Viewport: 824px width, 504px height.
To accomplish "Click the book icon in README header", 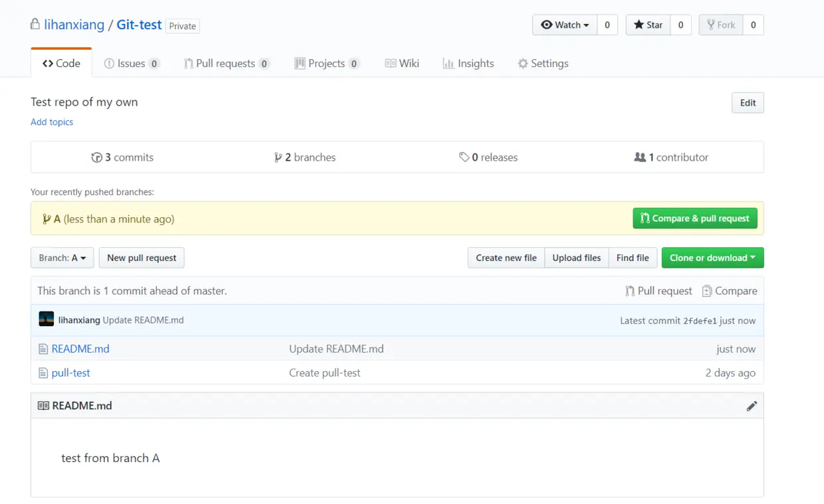I will click(43, 406).
